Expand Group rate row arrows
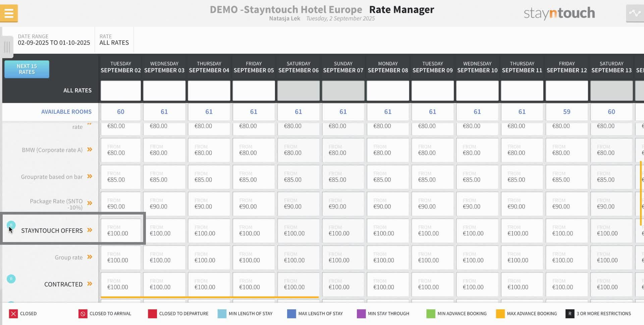 click(90, 257)
